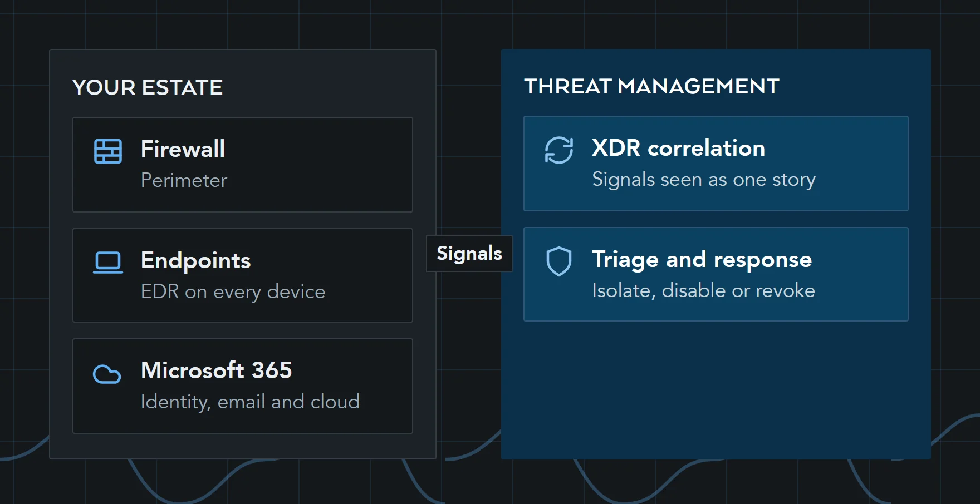Click the Microsoft 365 cloud icon
Image resolution: width=980 pixels, height=504 pixels.
[107, 374]
